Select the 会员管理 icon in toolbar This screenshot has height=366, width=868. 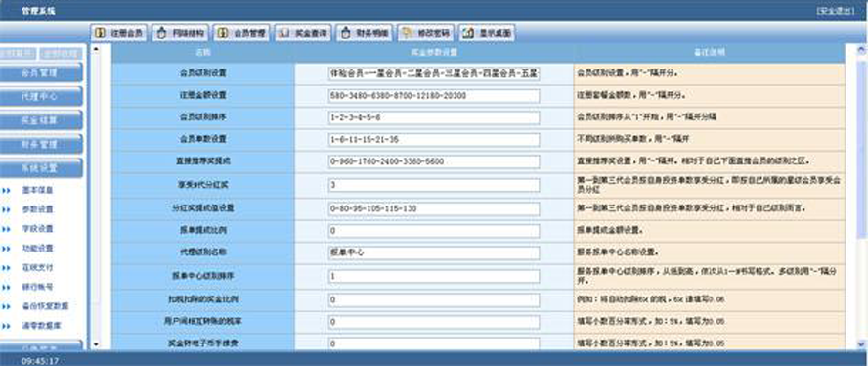[x=241, y=33]
